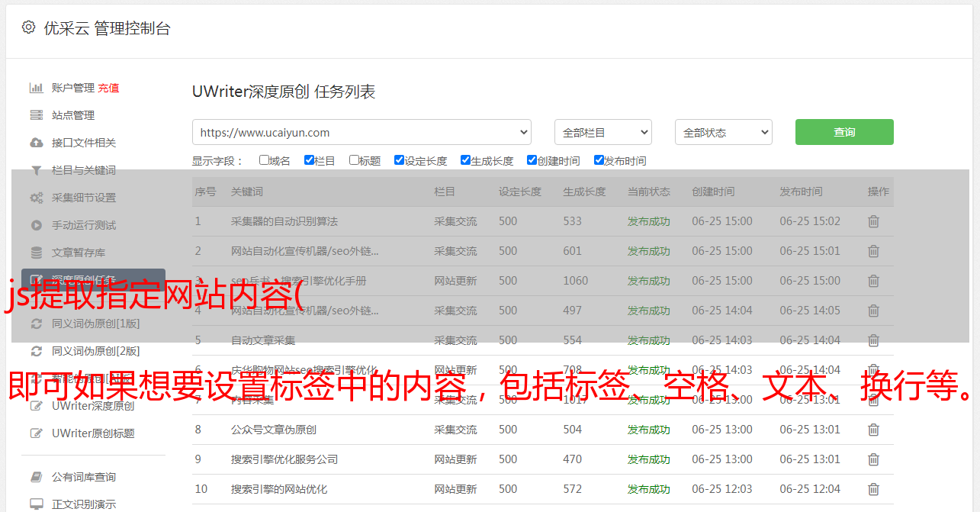This screenshot has width=980, height=512.
Task: Tick the 标题 display field checkbox
Action: click(354, 160)
